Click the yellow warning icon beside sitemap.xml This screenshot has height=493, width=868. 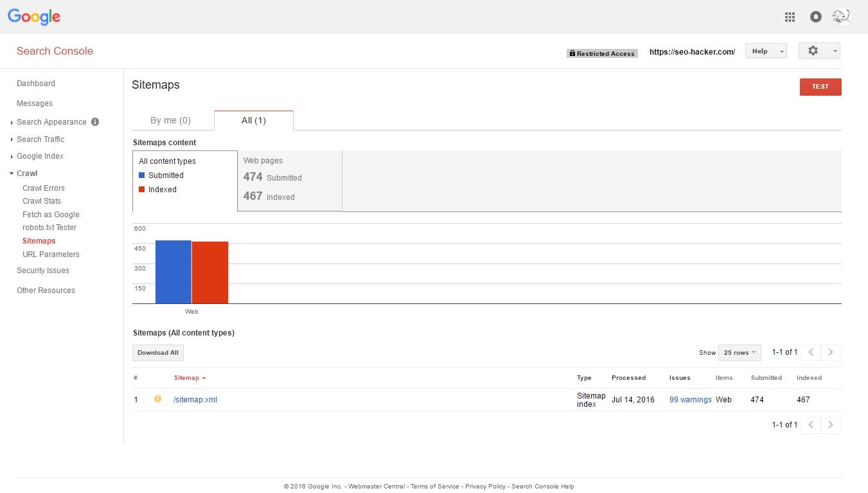[157, 399]
